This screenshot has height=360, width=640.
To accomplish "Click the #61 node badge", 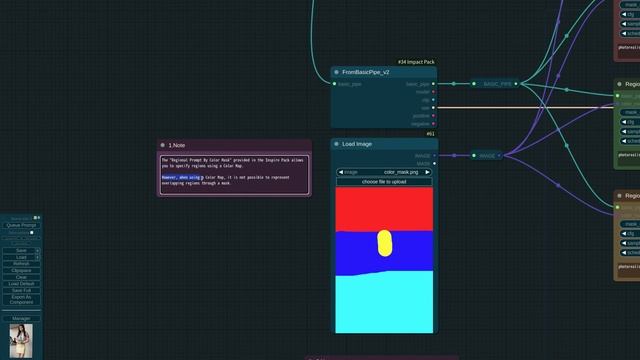I will pyautogui.click(x=431, y=134).
